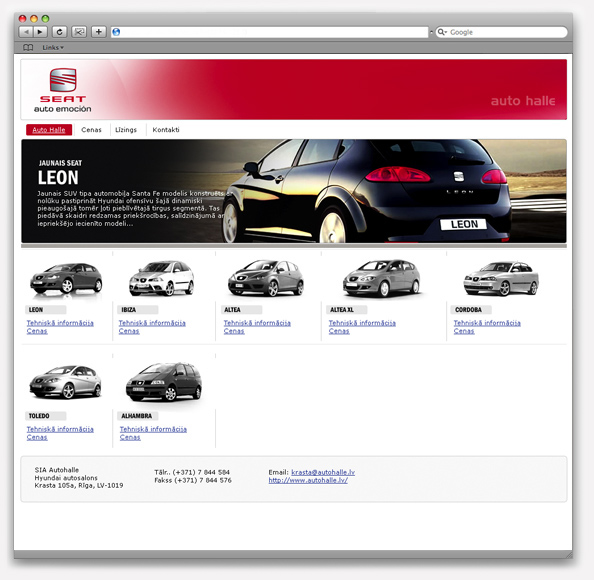Click the Alhambra car thumbnail

coord(164,382)
